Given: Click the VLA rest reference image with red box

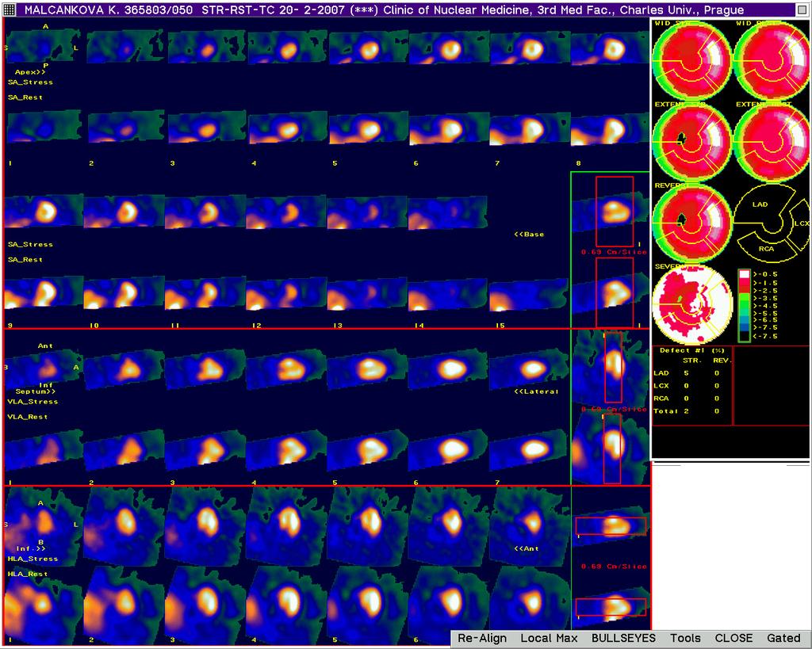Looking at the screenshot, I should pyautogui.click(x=610, y=449).
